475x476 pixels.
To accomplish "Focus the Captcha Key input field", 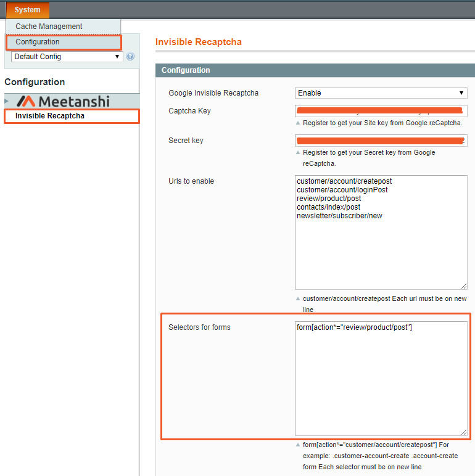I will pos(381,111).
